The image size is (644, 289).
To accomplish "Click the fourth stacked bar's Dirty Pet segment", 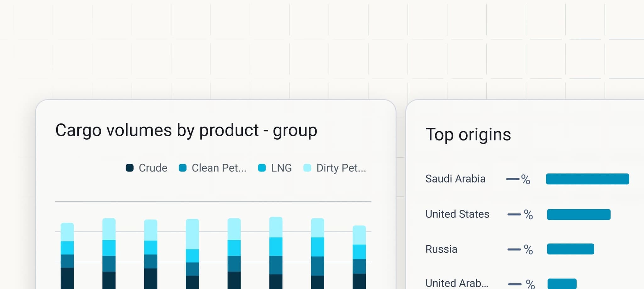I will coord(192,234).
